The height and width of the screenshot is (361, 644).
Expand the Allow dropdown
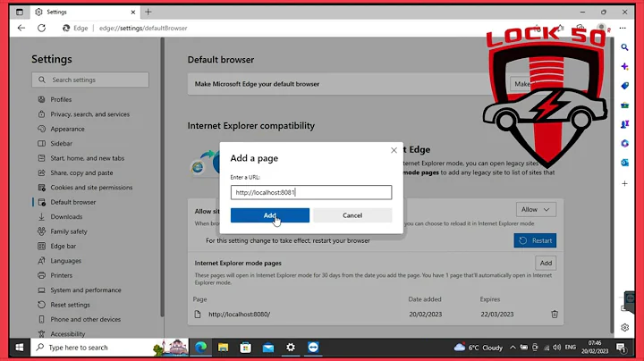pos(536,210)
